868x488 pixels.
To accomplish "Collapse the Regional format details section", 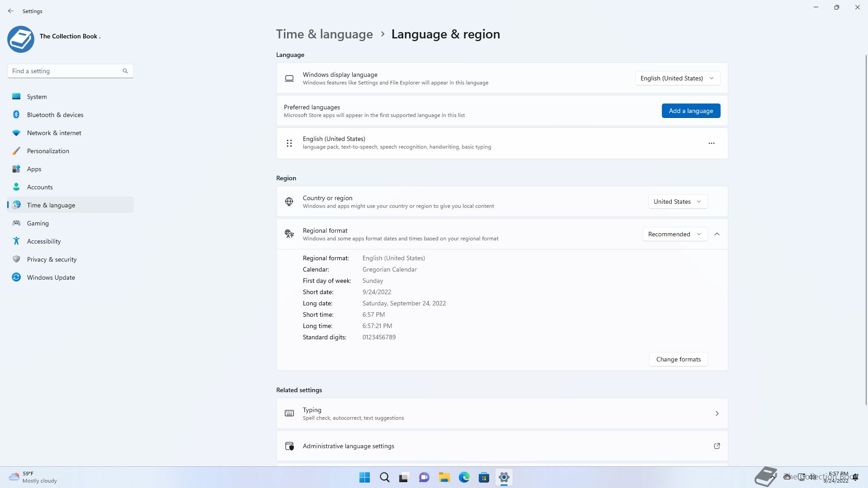I will (717, 234).
